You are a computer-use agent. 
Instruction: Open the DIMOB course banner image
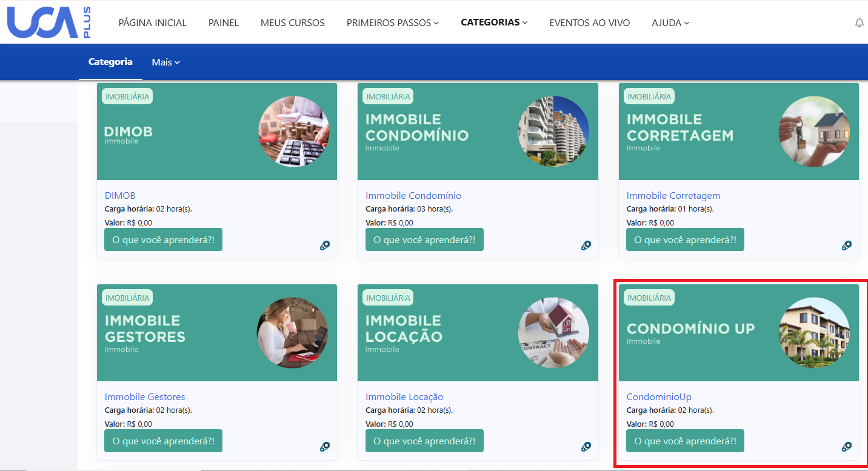click(x=217, y=132)
